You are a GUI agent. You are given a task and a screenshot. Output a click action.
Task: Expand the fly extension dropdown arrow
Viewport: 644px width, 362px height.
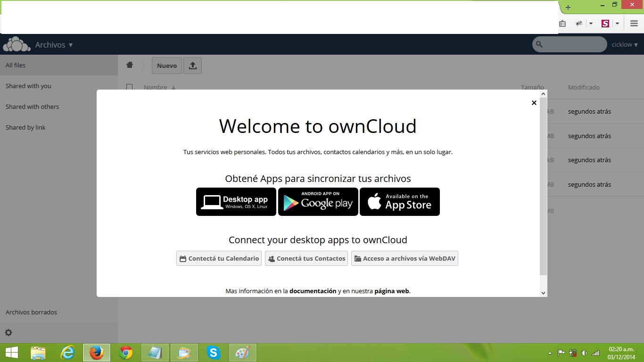(591, 24)
